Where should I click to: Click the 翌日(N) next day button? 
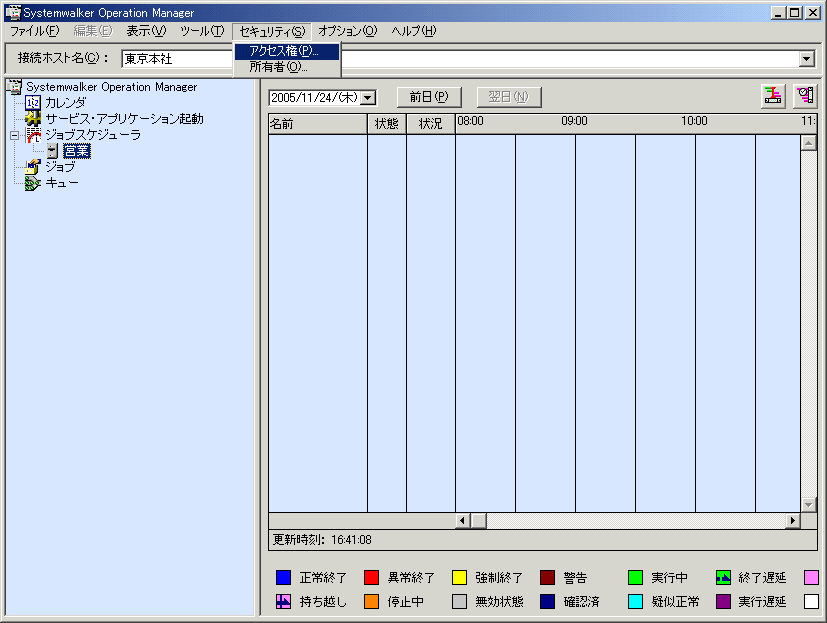(508, 97)
